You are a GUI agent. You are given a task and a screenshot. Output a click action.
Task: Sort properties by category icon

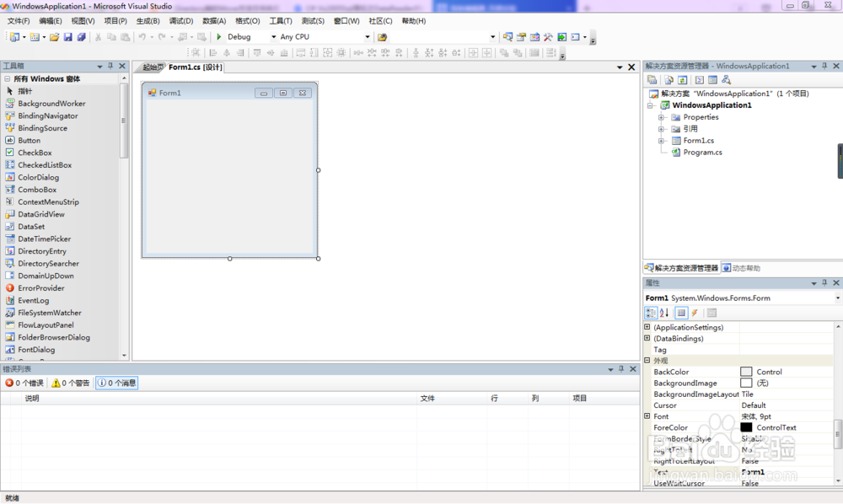(x=651, y=313)
